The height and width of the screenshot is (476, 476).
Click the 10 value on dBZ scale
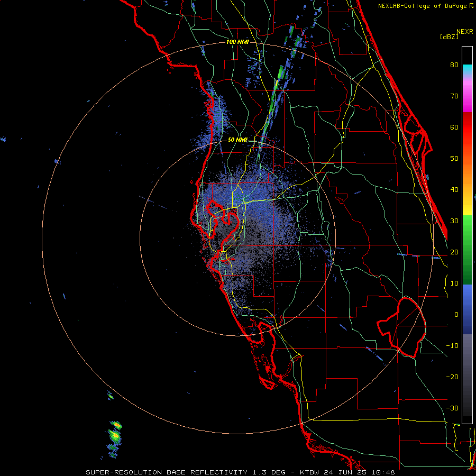454,283
